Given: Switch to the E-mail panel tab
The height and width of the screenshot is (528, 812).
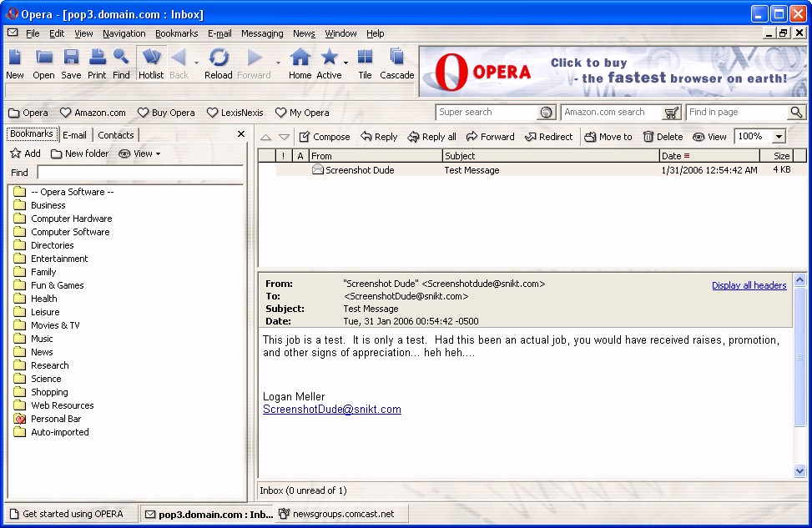Looking at the screenshot, I should 74,135.
